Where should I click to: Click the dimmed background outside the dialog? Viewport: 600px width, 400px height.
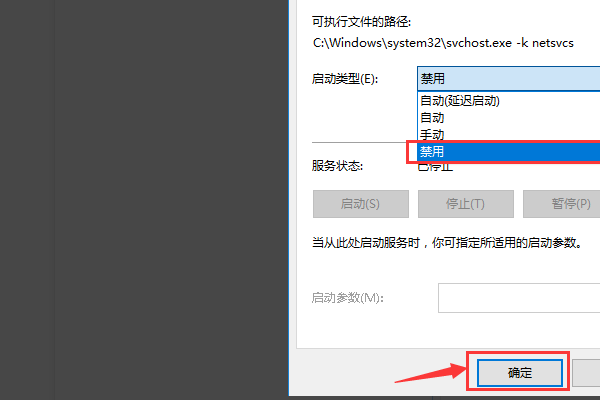coord(144,200)
